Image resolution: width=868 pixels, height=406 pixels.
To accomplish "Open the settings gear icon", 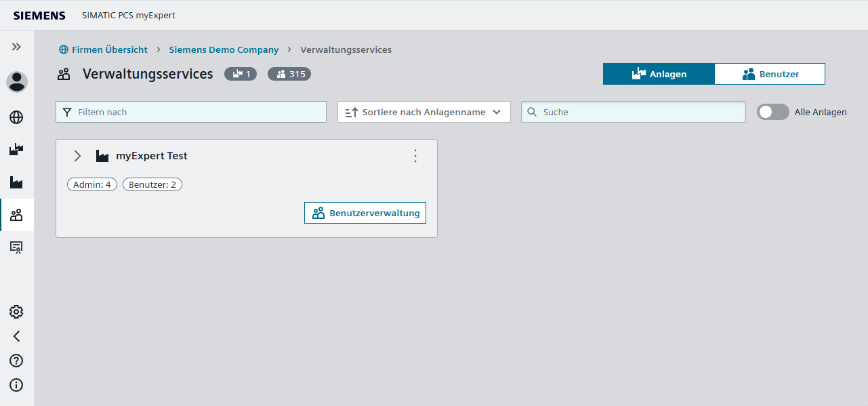I will point(16,312).
